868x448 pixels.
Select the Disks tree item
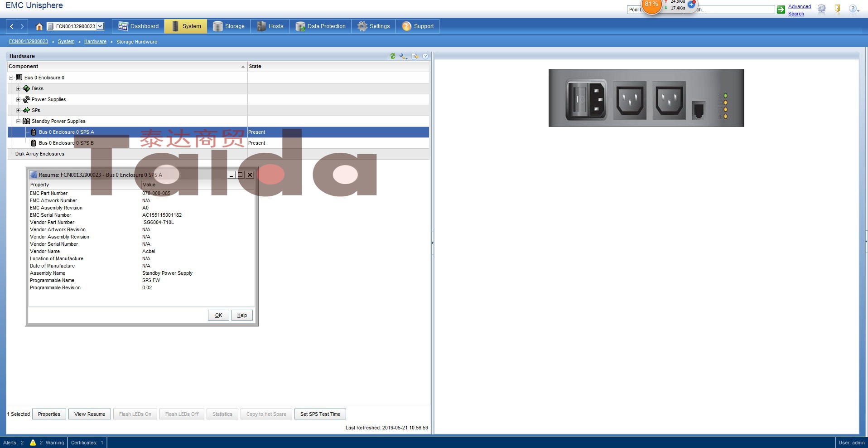tap(38, 89)
